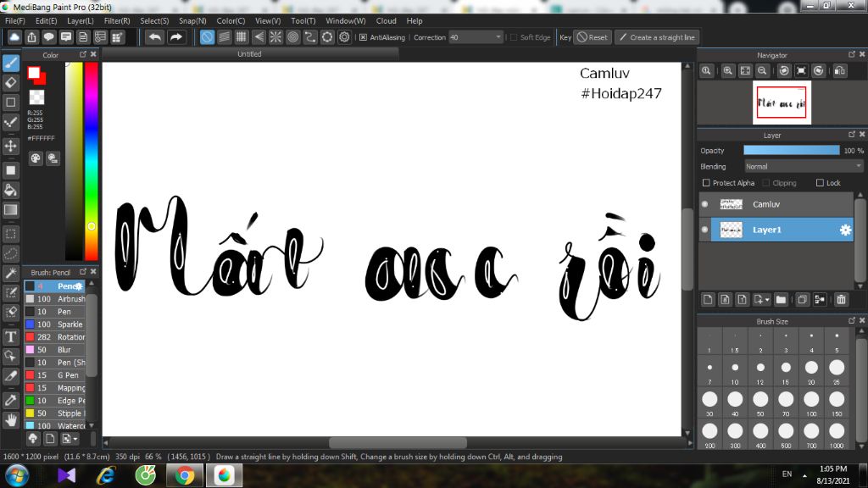
Task: Open Internet Explorer from taskbar
Action: point(106,475)
